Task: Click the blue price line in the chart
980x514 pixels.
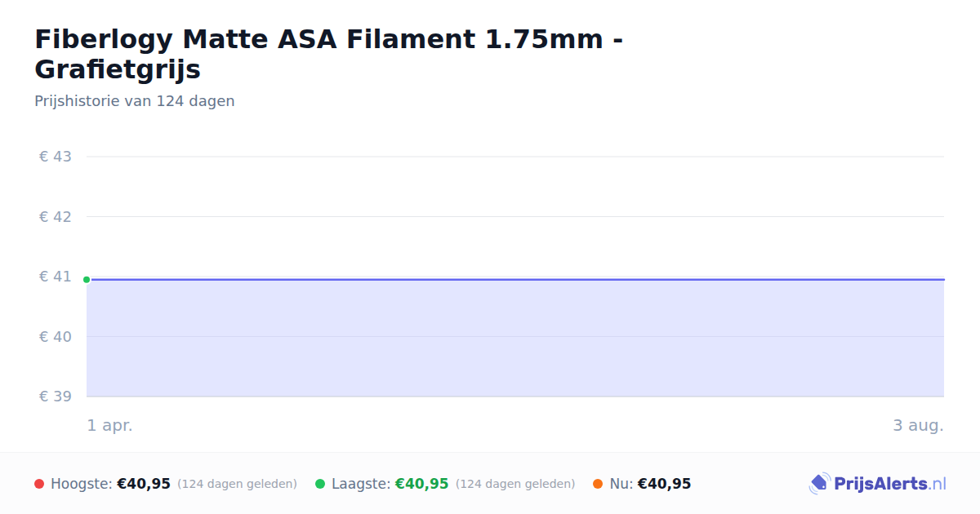Action: point(515,279)
